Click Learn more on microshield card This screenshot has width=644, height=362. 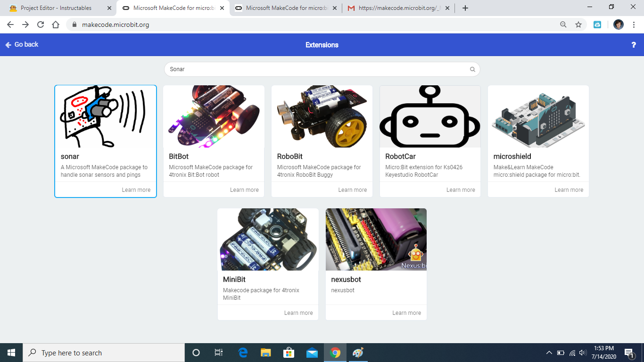(569, 190)
